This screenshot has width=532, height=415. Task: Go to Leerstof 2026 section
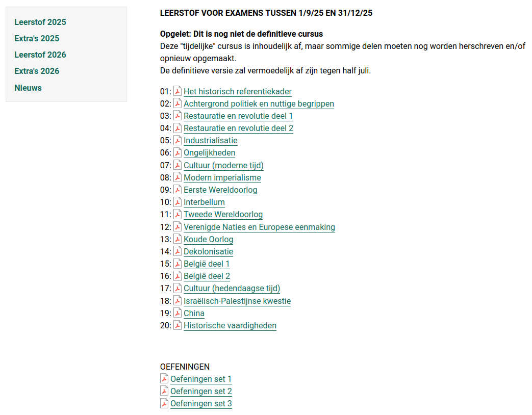coord(40,55)
